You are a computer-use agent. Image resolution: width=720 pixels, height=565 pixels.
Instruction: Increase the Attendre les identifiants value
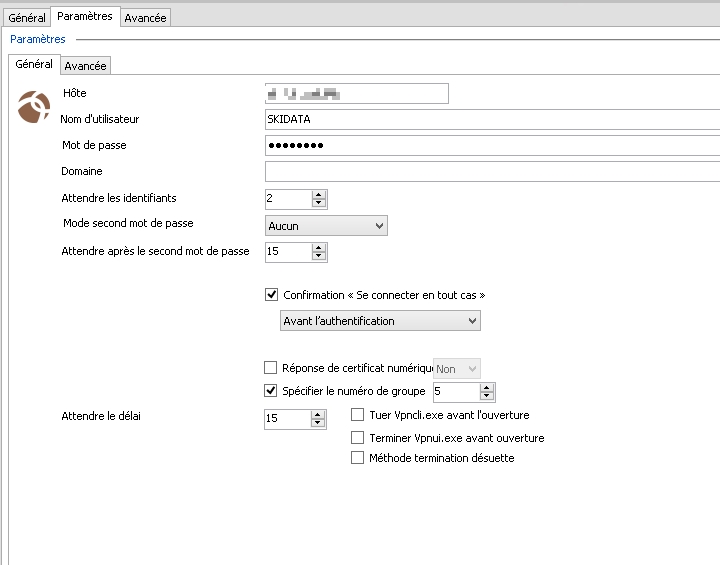[319, 194]
